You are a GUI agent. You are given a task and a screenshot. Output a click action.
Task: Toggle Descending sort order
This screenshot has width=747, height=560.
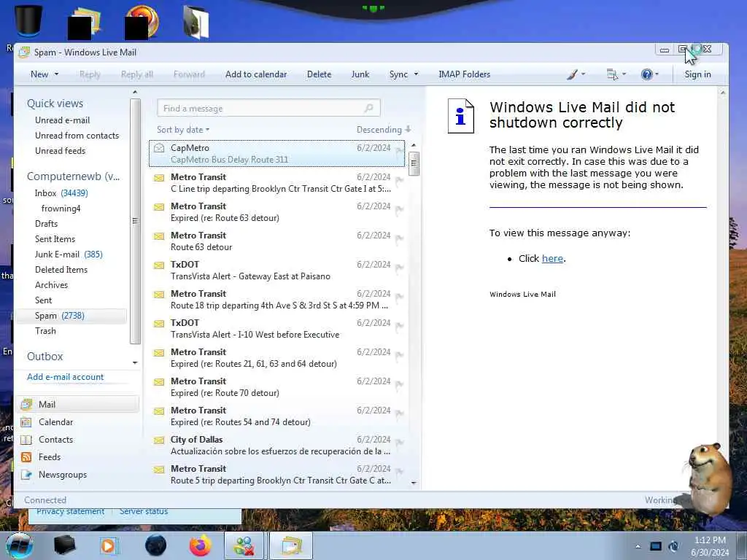coord(384,130)
